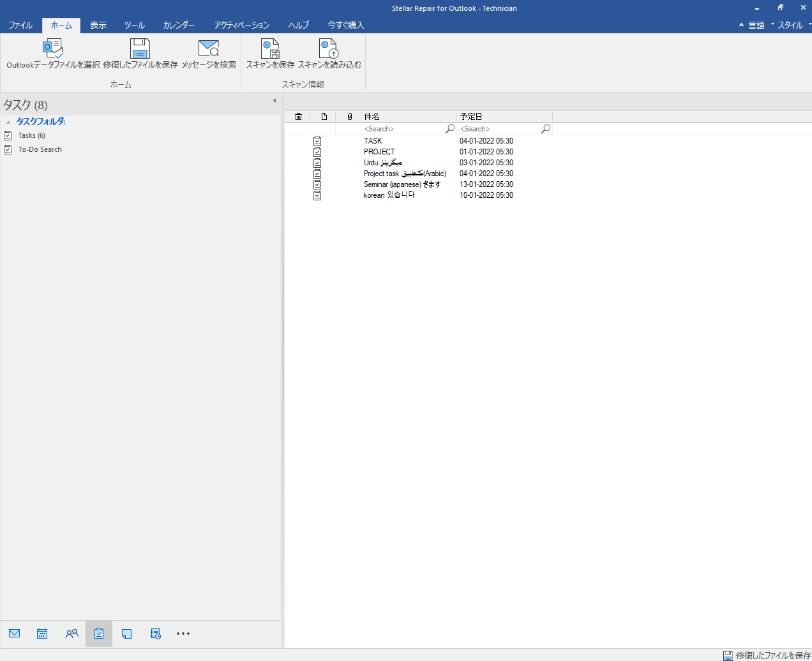The width and height of the screenshot is (812, 661).
Task: Click the attachment column header icon
Action: [x=350, y=117]
